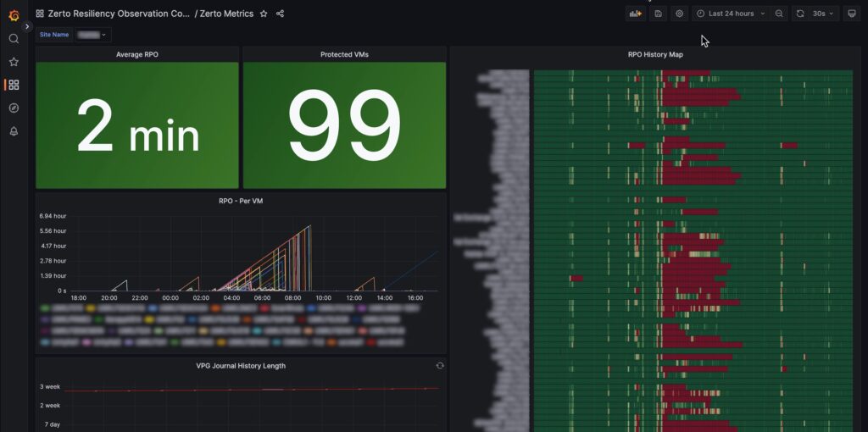Click the Average RPO panel title
This screenshot has height=432, width=868.
coord(137,55)
